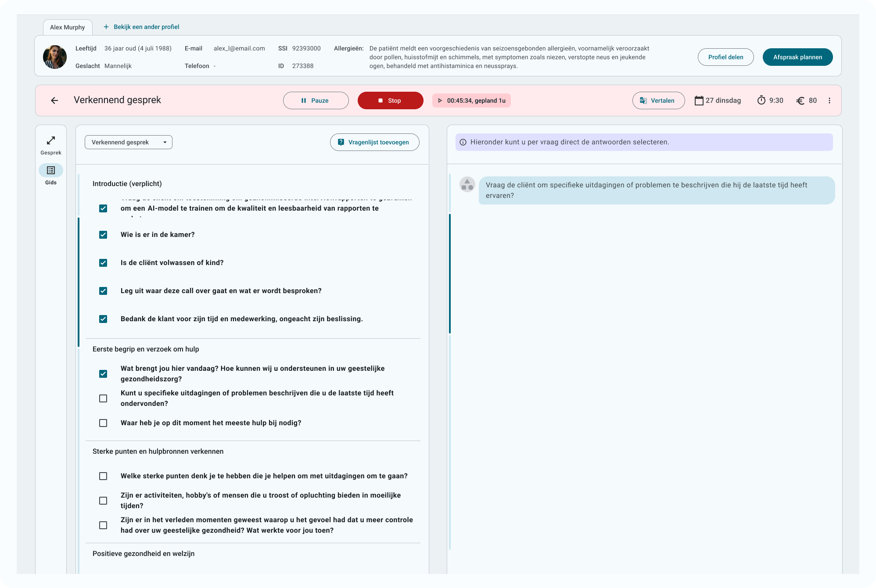
Task: Click Alex Murphy's profile photo
Action: point(55,57)
